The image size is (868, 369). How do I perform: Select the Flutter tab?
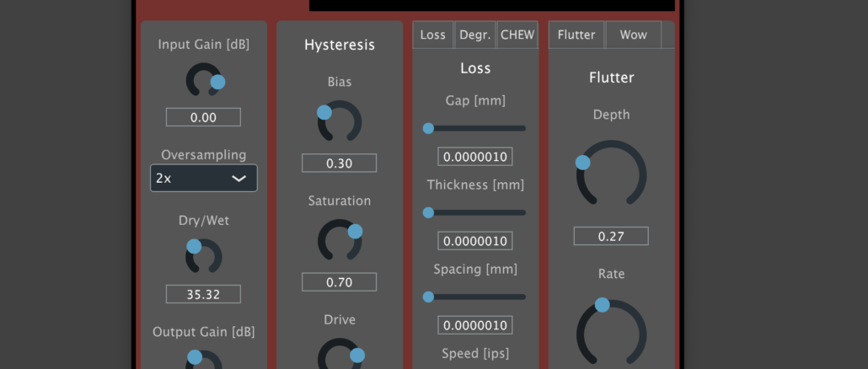576,35
